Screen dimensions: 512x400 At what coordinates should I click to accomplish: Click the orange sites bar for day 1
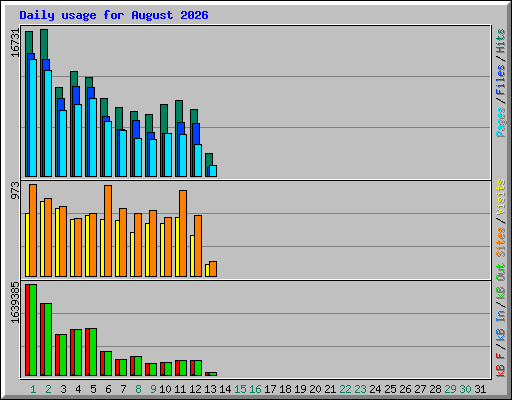(x=33, y=230)
